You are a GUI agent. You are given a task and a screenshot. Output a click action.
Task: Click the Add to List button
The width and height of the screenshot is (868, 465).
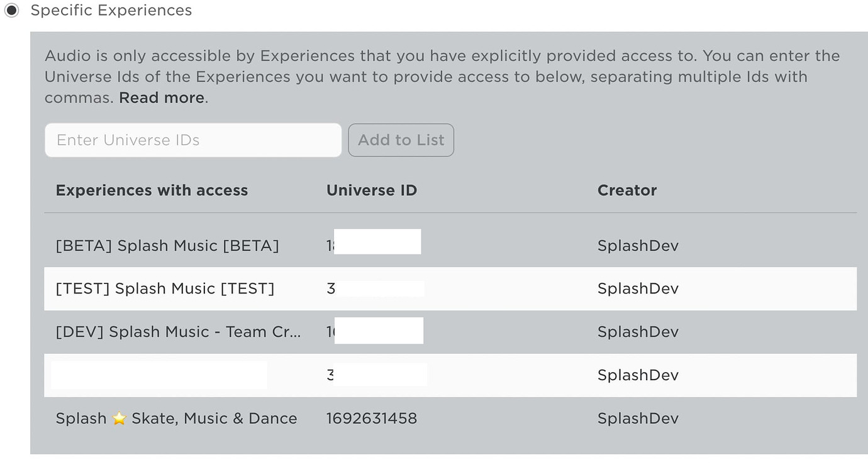click(401, 140)
